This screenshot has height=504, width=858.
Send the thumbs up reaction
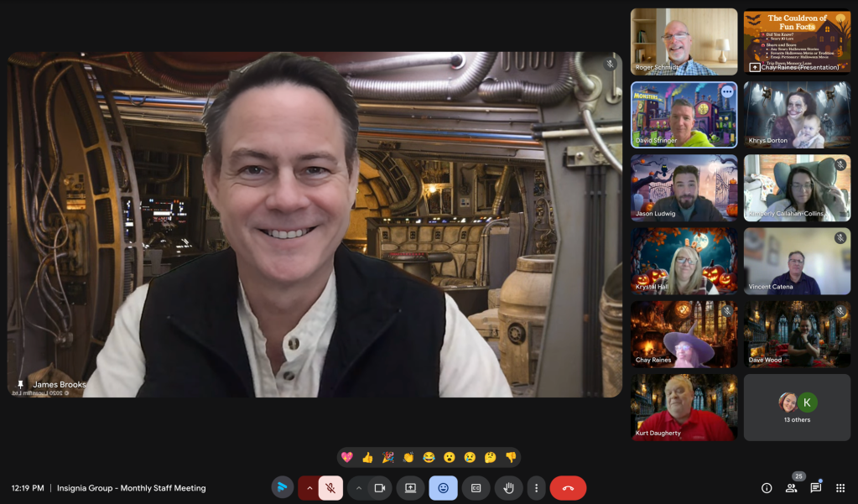tap(367, 457)
